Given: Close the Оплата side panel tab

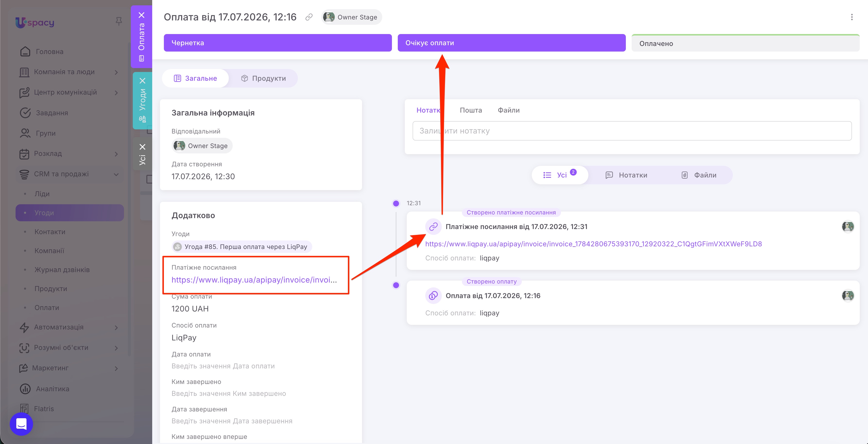Looking at the screenshot, I should (142, 15).
